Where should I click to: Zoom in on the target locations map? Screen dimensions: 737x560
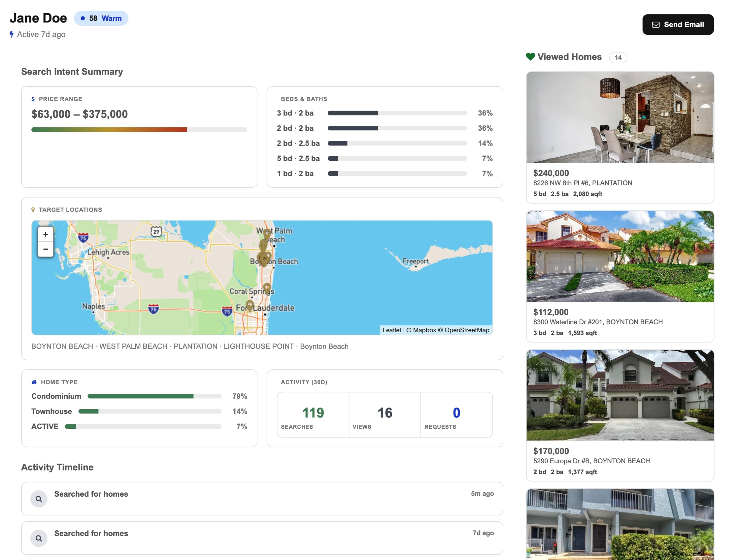pyautogui.click(x=46, y=234)
